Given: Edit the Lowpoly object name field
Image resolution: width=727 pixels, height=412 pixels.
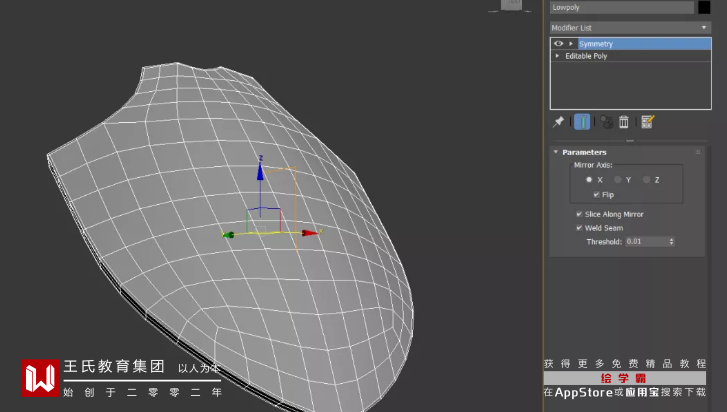Looking at the screenshot, I should (622, 7).
